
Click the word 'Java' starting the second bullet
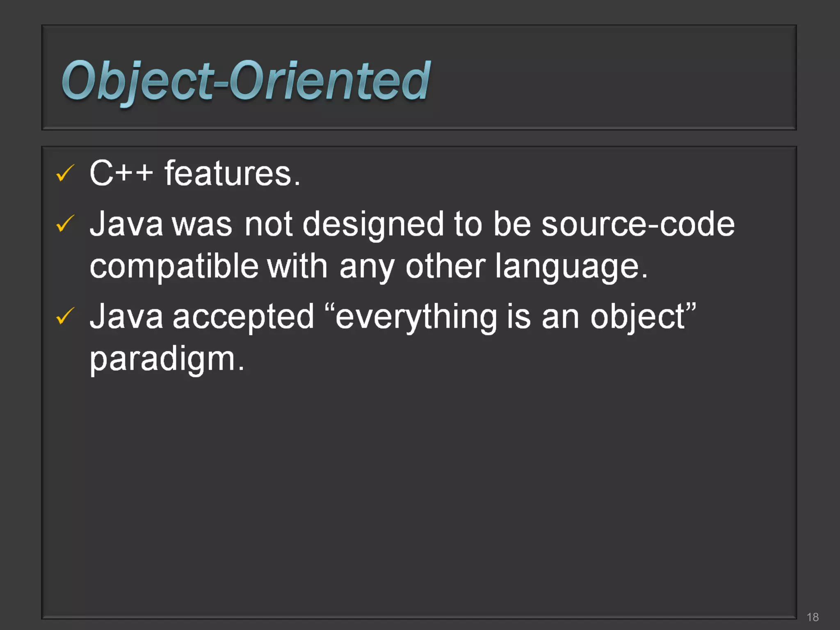point(126,224)
